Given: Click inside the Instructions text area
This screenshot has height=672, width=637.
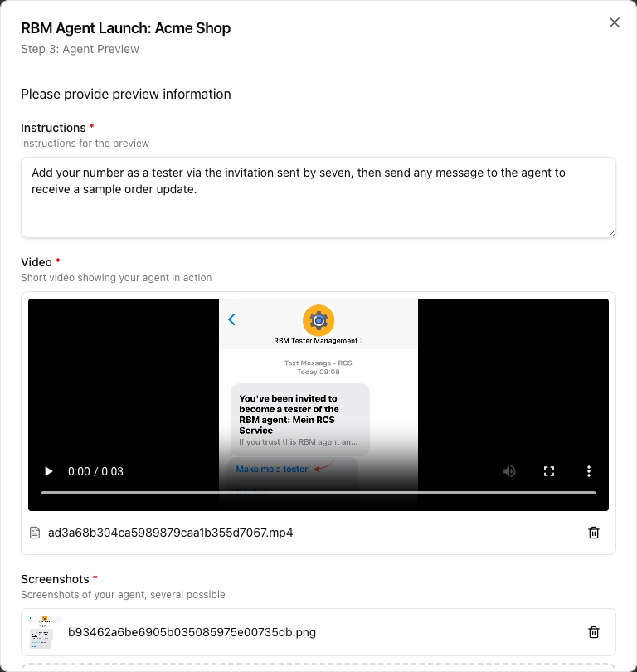Looking at the screenshot, I should [318, 197].
